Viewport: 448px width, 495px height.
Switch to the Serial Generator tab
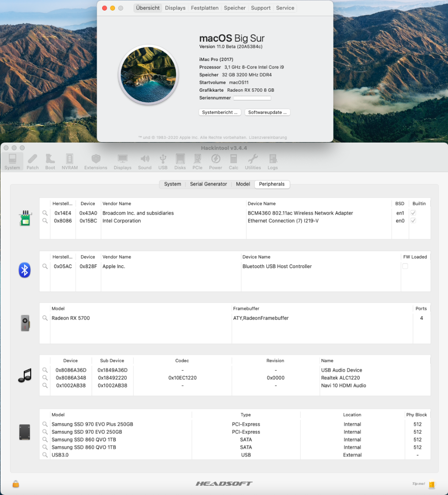(208, 184)
